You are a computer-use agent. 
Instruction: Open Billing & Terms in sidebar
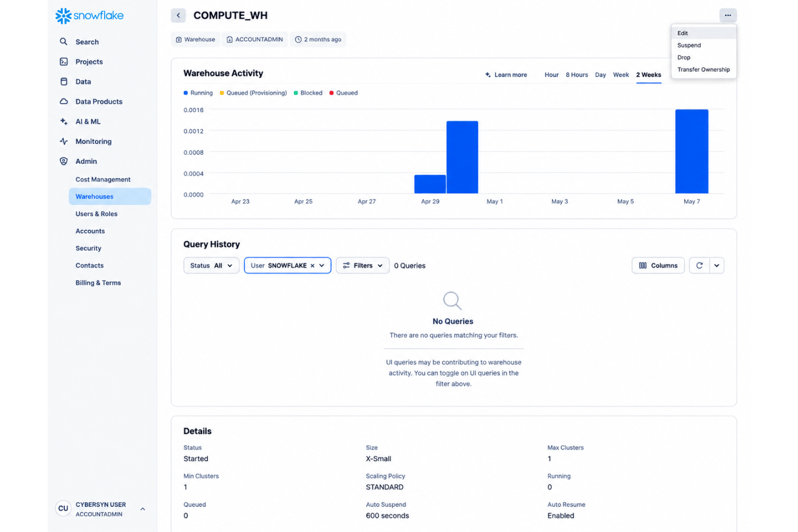click(x=98, y=283)
